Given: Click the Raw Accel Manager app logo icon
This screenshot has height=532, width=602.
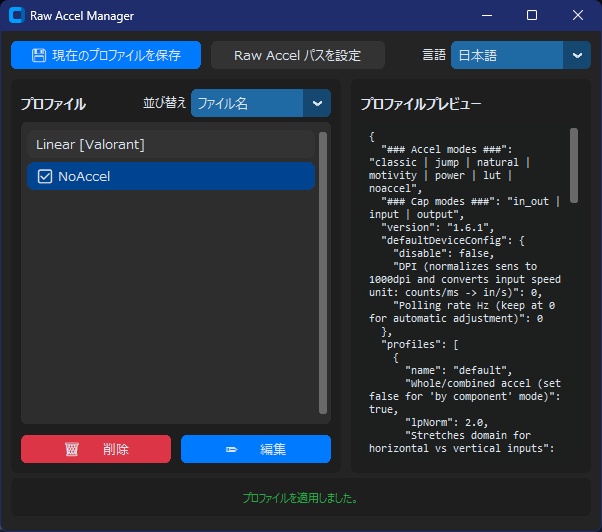Looking at the screenshot, I should click(17, 15).
